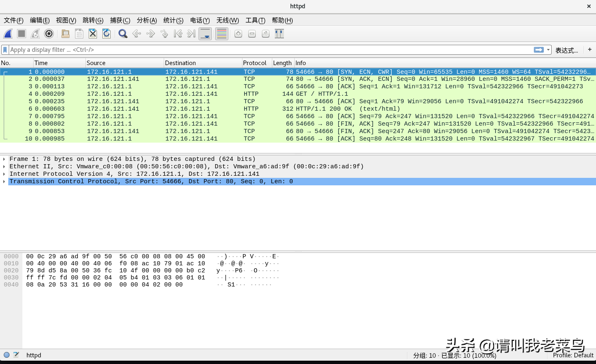Open the recent display filter dropdown arrow

pyautogui.click(x=548, y=50)
